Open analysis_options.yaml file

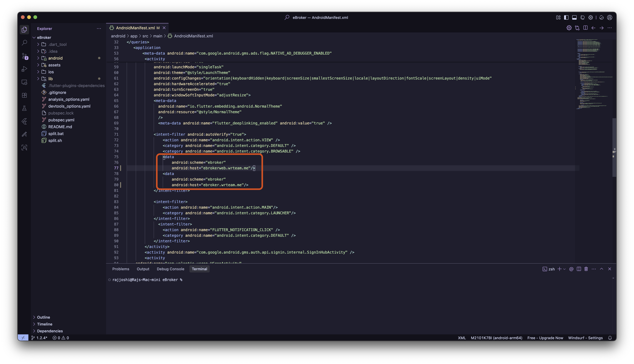pos(69,99)
